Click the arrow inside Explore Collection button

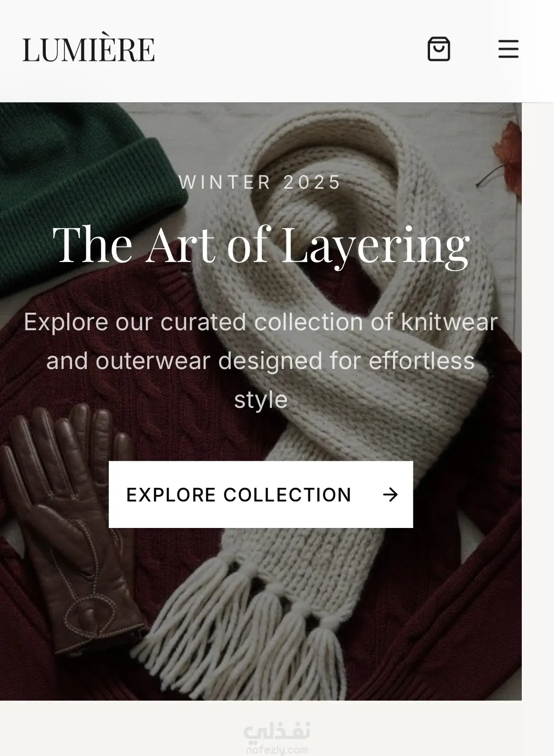[x=390, y=495]
